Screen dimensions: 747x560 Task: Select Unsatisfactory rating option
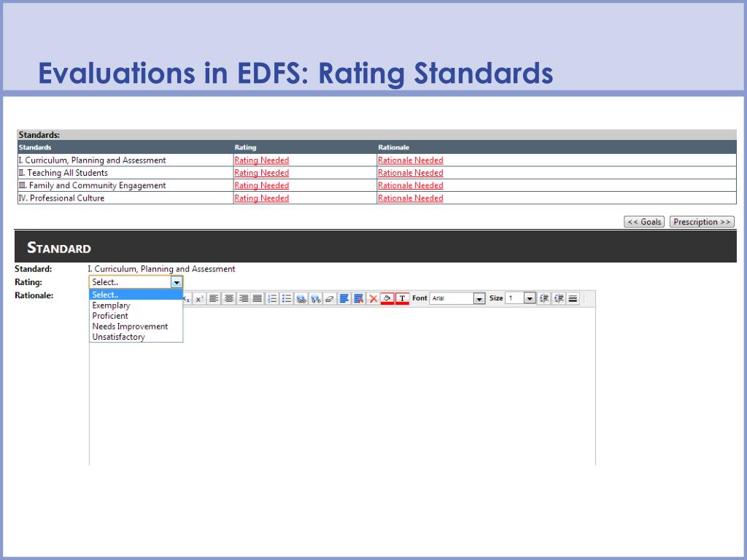(136, 337)
